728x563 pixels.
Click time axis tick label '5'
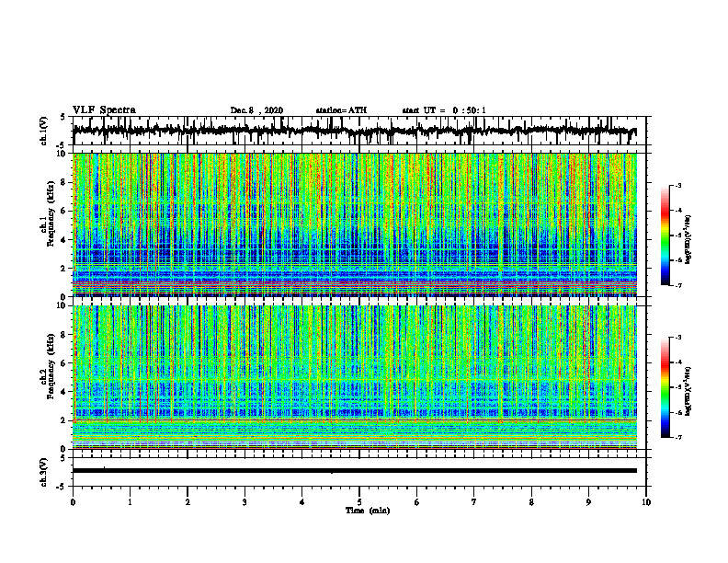[359, 502]
